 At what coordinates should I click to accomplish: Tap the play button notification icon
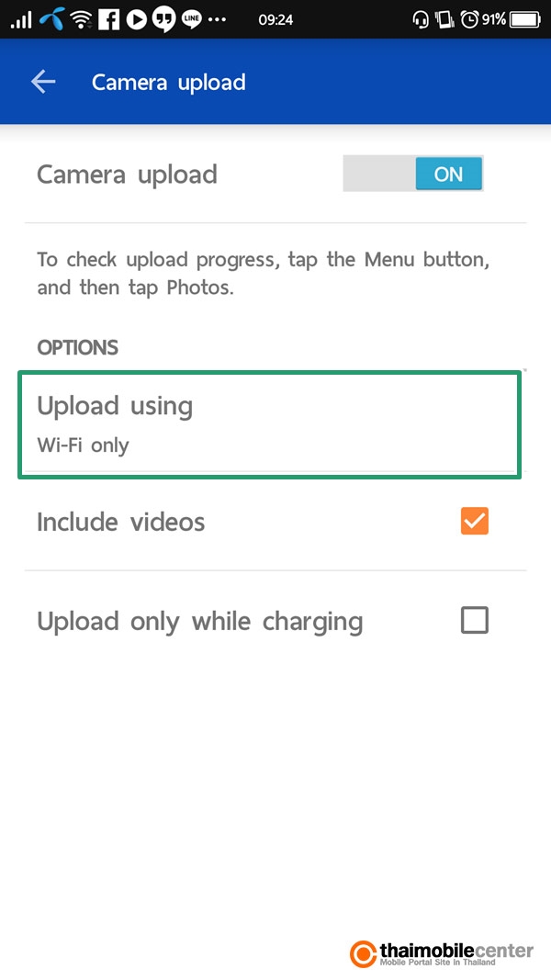coord(137,19)
